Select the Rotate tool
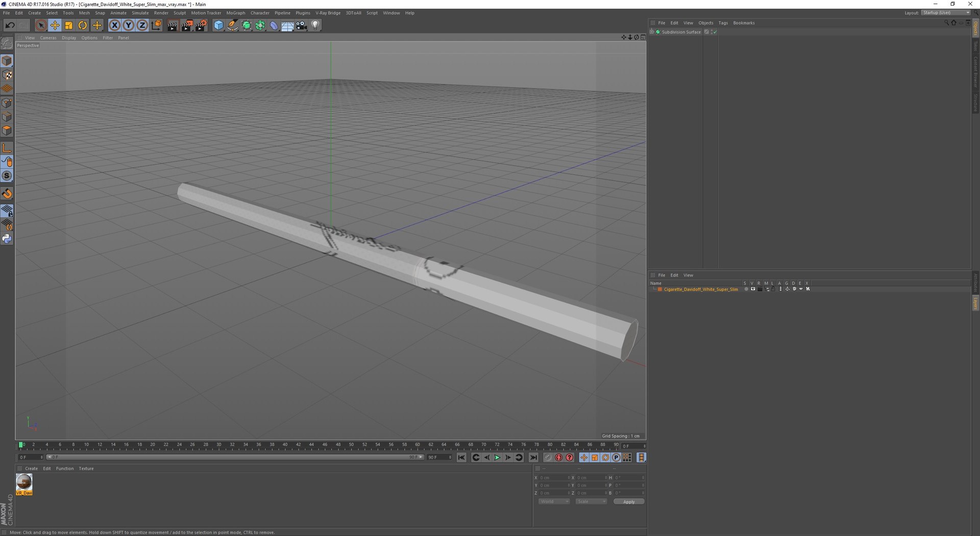Viewport: 980px width, 536px height. point(82,25)
